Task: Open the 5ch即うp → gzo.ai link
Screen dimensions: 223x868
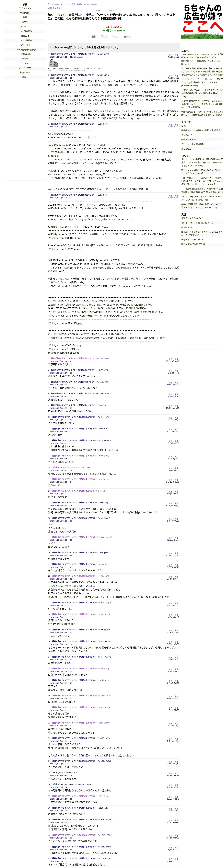Action: 114,31
